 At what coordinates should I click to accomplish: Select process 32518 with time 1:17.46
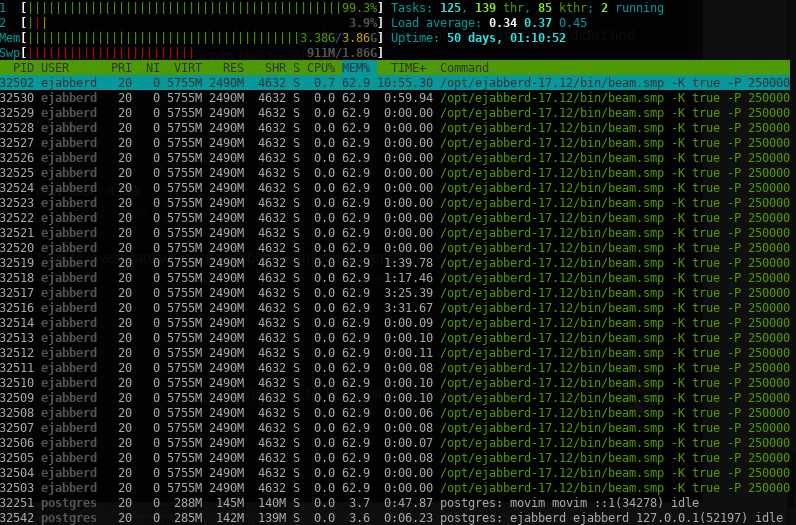coord(395,278)
